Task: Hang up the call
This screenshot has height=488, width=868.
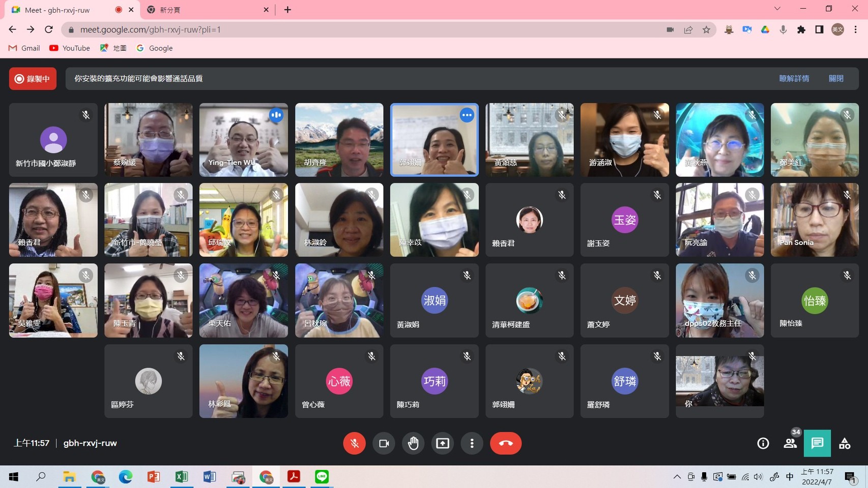Action: point(505,443)
